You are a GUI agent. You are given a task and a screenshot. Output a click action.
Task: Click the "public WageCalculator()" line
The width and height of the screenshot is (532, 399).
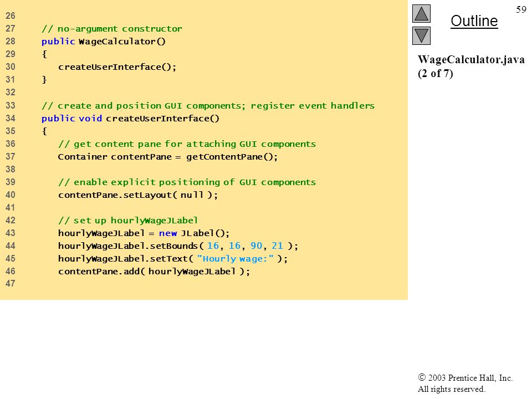(104, 42)
